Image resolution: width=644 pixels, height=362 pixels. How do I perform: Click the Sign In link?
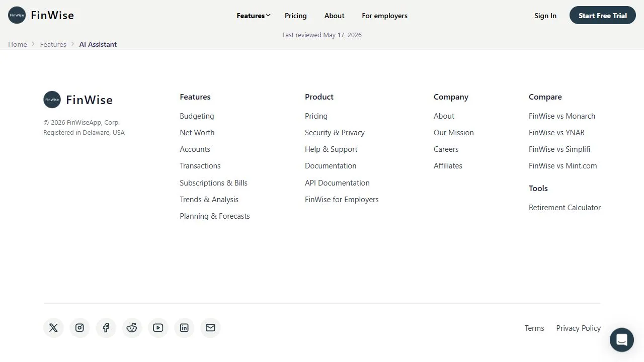(x=545, y=16)
